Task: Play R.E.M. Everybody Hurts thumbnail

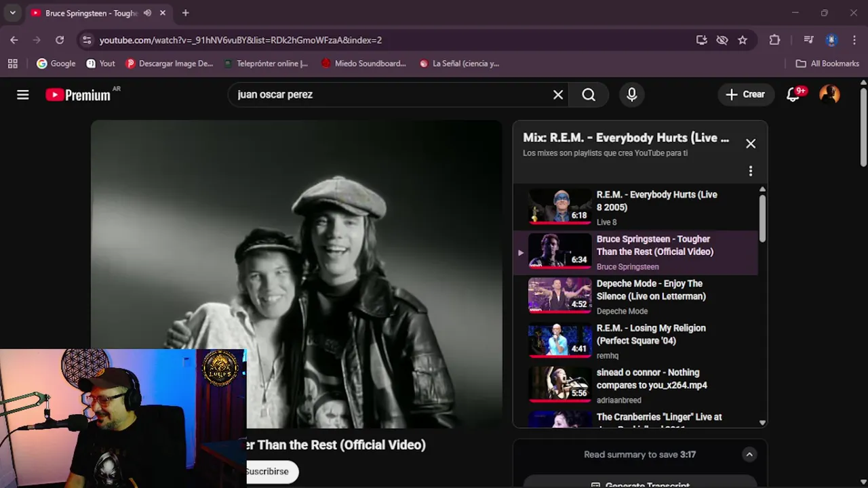Action: (560, 207)
